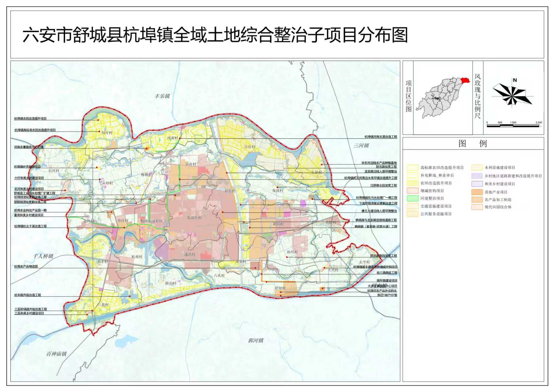This screenshot has height=392, width=555.
Task: Click the 丰乐镇 neighboring town label
Action: click(x=162, y=96)
